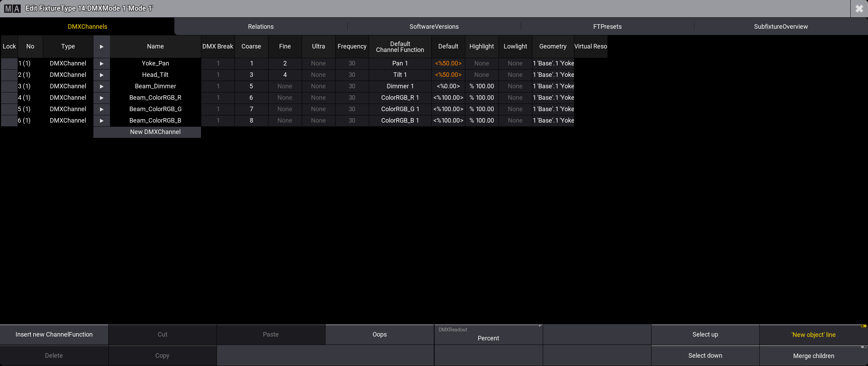Screen dimensions: 868x366
Task: Expand the Beam_ColorRGB_B row arrow
Action: [101, 120]
